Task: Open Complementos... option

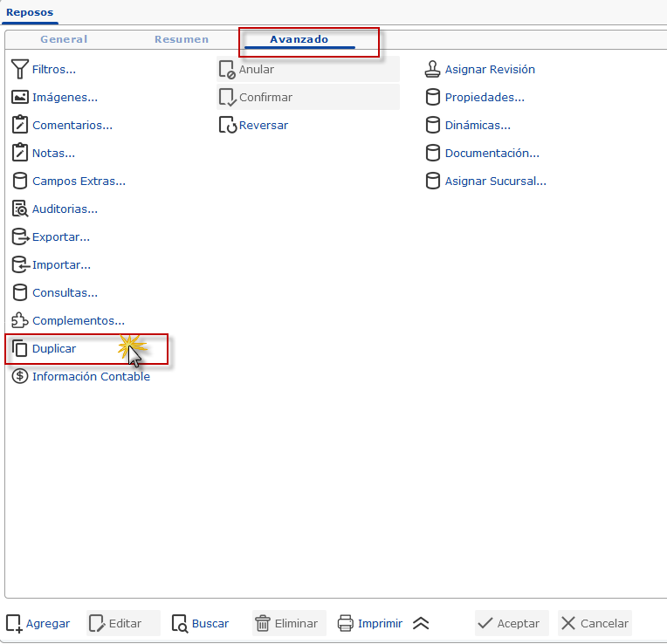Action: (79, 320)
